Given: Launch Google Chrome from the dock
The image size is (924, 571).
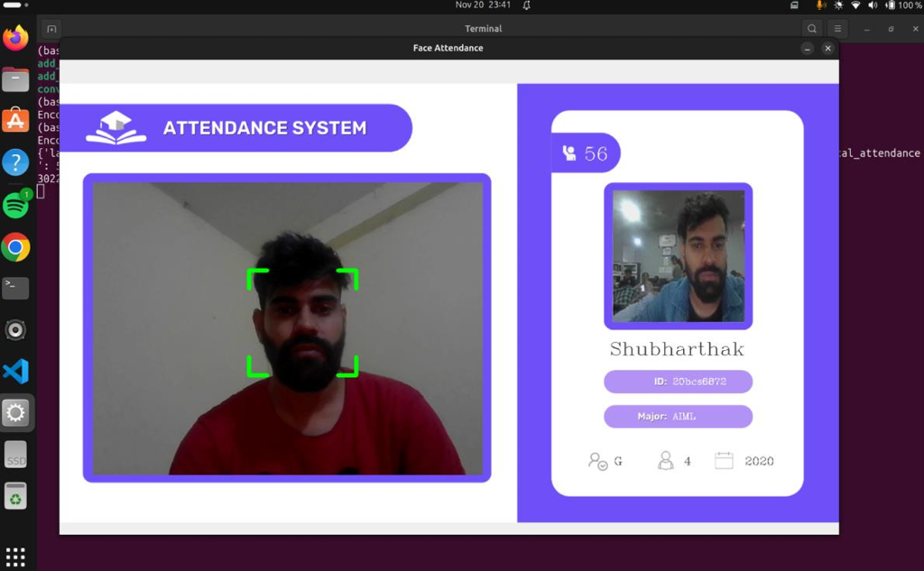Looking at the screenshot, I should [x=15, y=247].
